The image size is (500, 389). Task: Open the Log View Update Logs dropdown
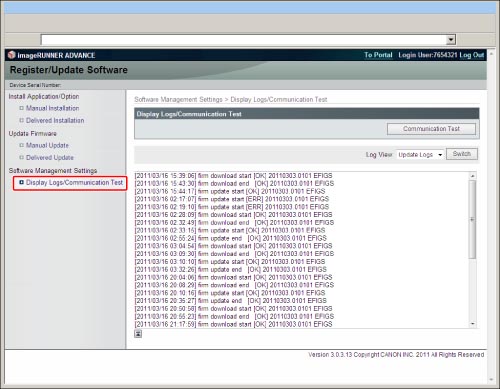pos(420,155)
